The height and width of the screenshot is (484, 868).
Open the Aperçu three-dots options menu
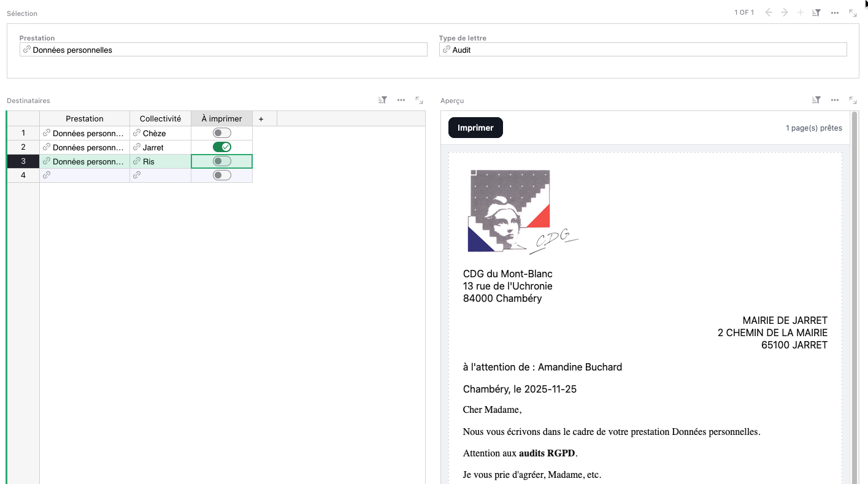tap(834, 100)
